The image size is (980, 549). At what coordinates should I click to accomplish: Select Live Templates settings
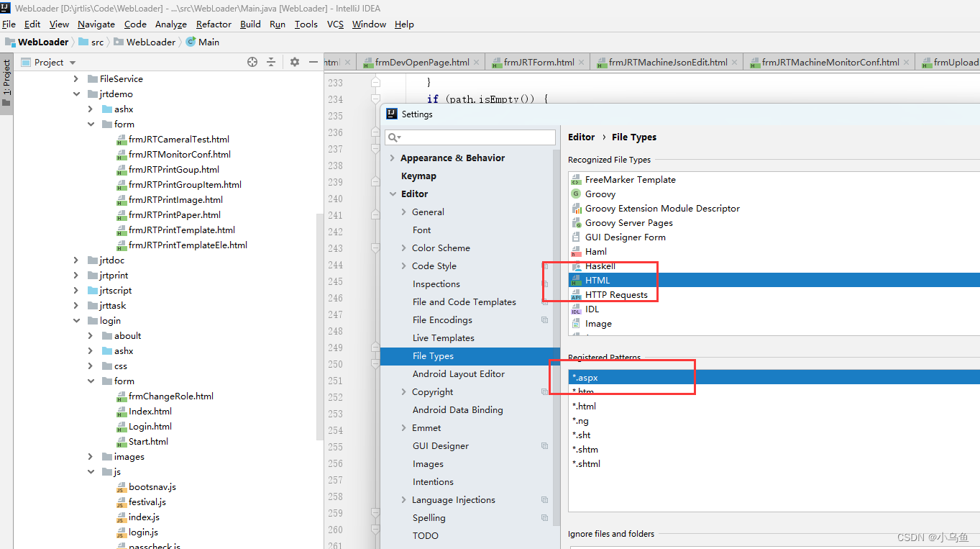click(x=443, y=338)
